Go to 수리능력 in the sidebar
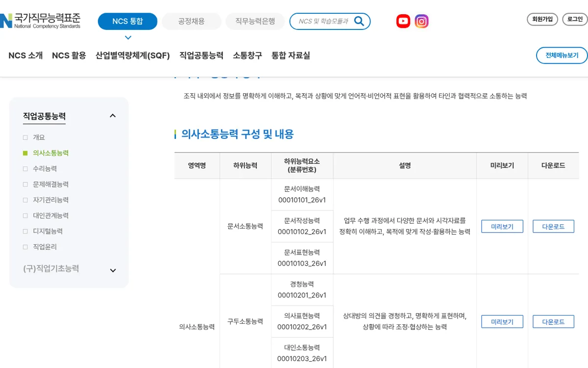This screenshot has width=588, height=368. click(45, 169)
